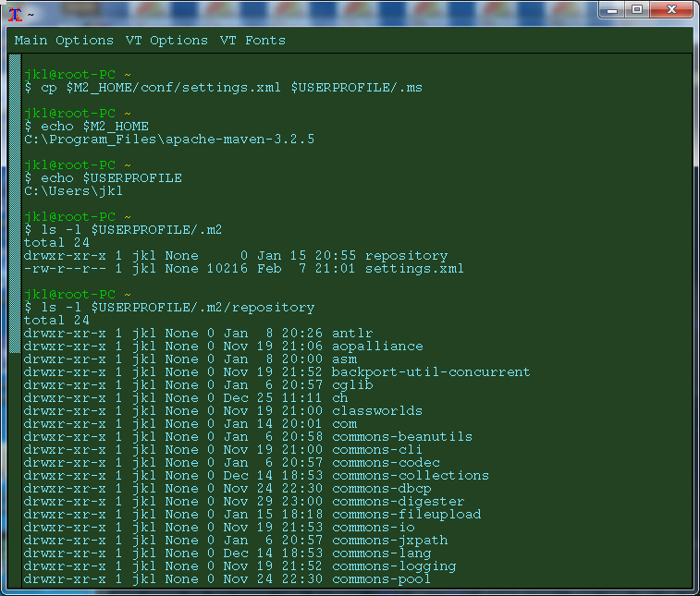This screenshot has height=596, width=700.
Task: Maximize the terminal window
Action: (638, 9)
